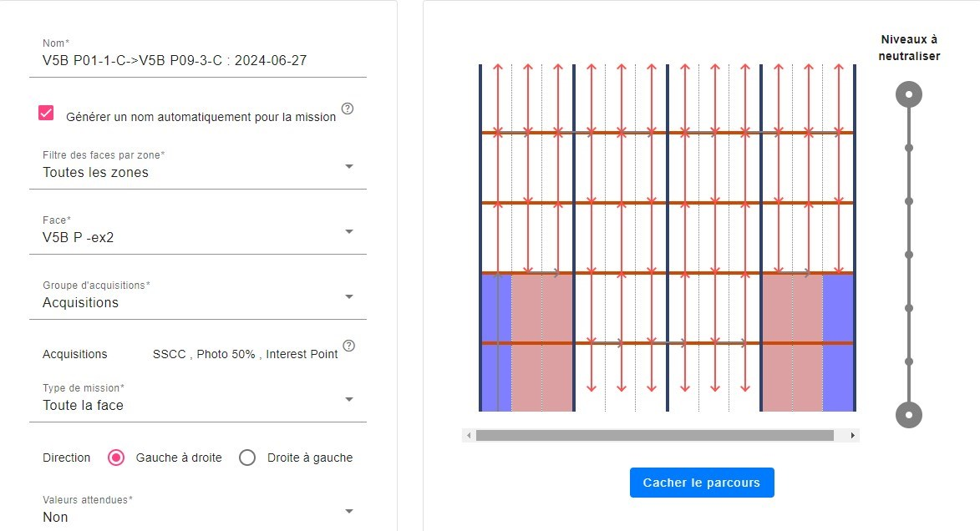
Task: Open Type de mission dropdown
Action: pos(197,399)
